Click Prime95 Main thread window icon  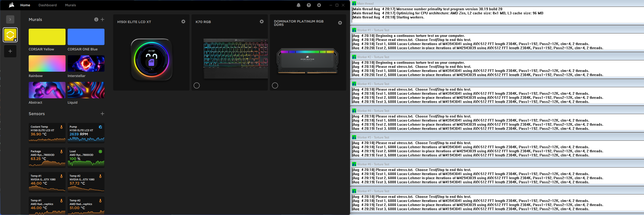(x=354, y=3)
